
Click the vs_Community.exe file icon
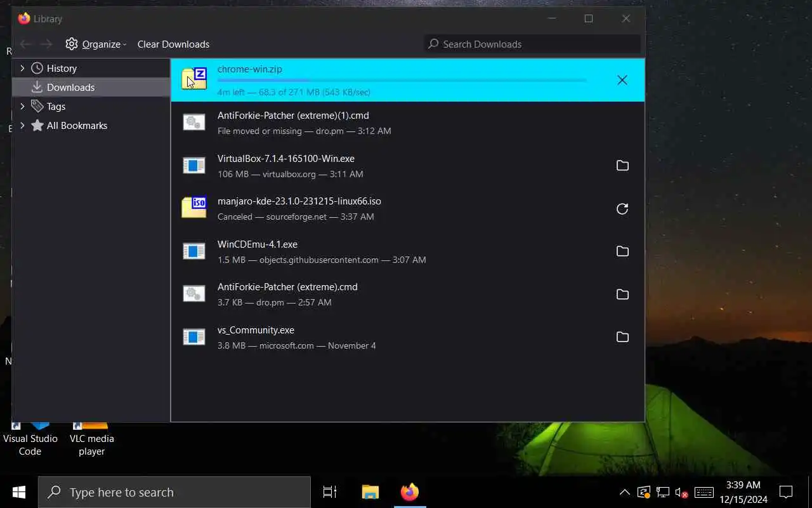pos(194,337)
